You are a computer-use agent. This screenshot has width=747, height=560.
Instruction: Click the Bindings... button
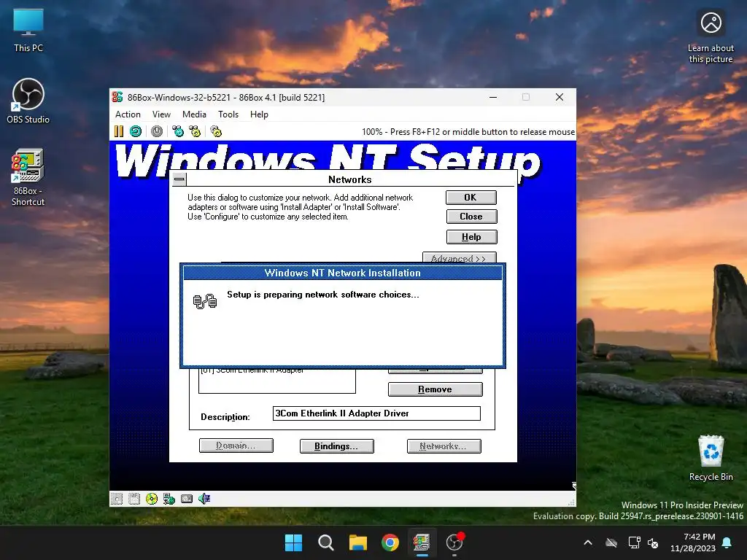pyautogui.click(x=336, y=446)
